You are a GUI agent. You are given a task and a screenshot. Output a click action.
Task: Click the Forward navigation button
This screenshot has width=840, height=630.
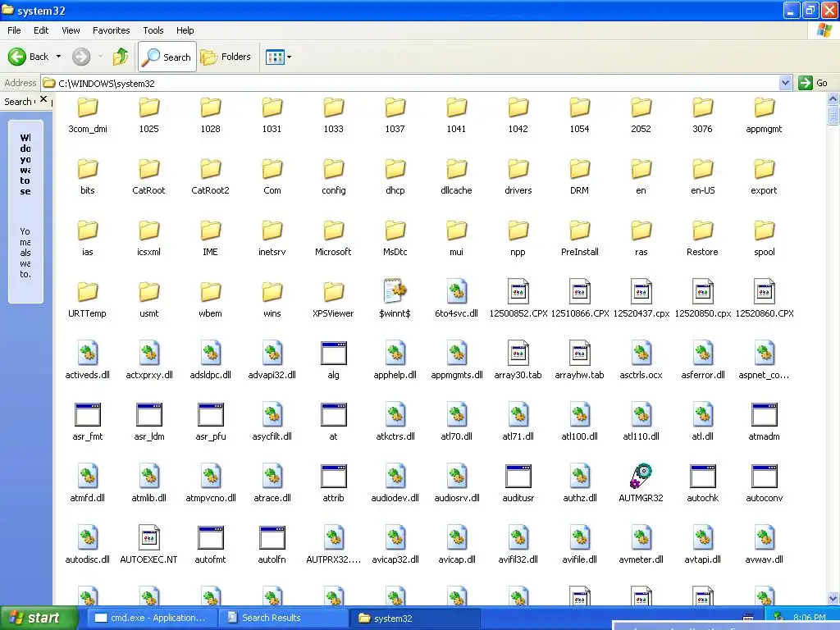pyautogui.click(x=81, y=57)
